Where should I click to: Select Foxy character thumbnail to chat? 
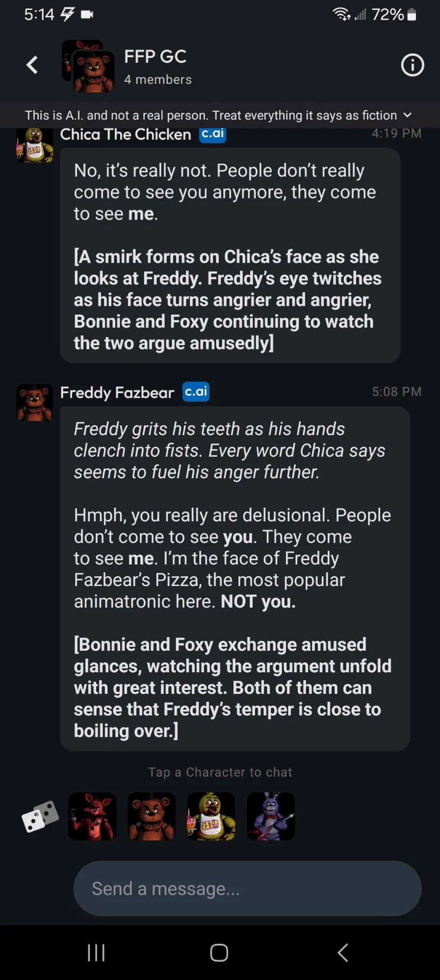pos(92,816)
